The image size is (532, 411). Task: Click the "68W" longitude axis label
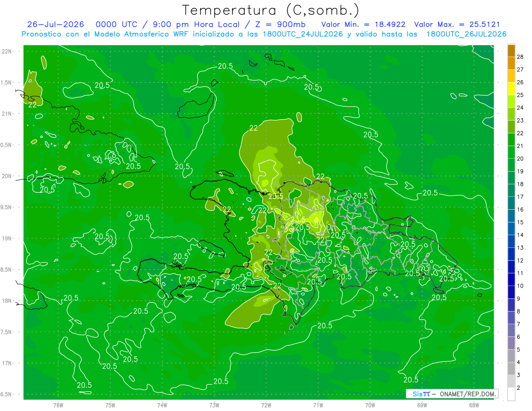pyautogui.click(x=474, y=405)
